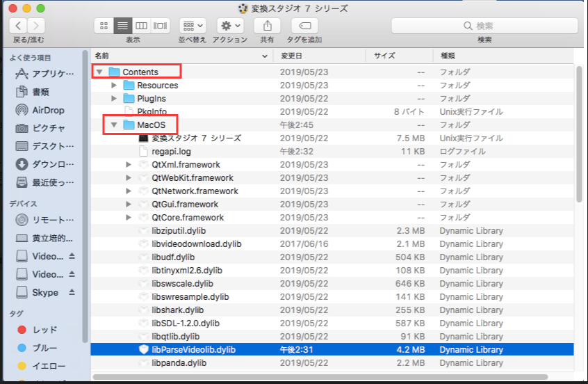Expand the PlugIns folder
This screenshot has width=588, height=384.
pyautogui.click(x=114, y=98)
